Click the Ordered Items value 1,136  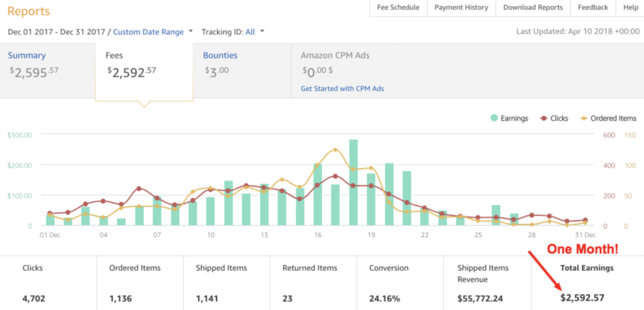[x=121, y=299]
